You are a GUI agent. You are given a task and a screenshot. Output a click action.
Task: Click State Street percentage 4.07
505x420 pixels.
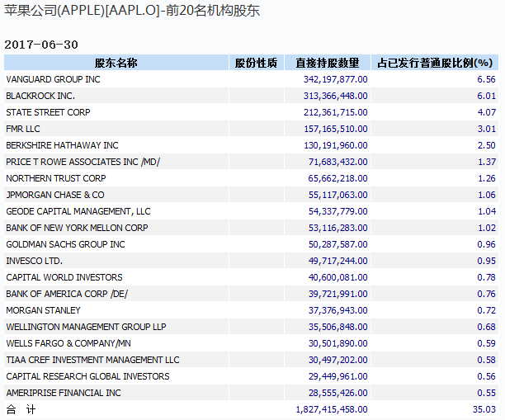point(486,112)
